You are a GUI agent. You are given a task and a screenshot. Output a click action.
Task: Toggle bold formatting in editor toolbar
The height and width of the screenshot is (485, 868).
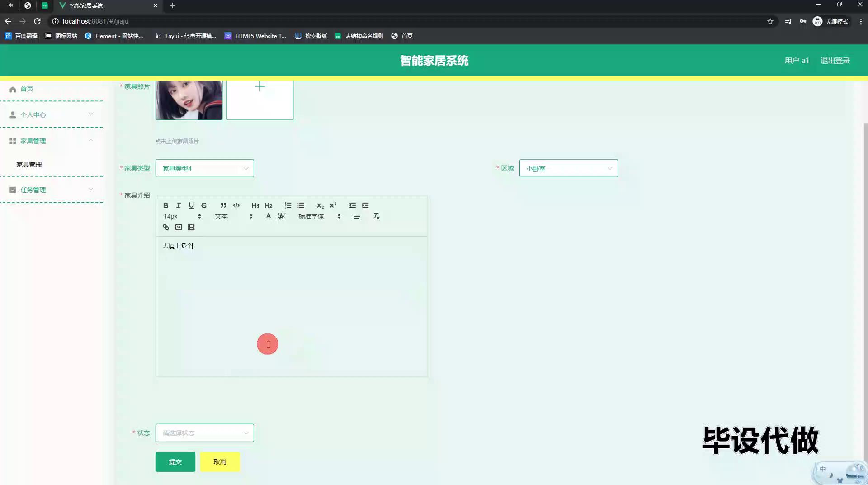click(165, 205)
